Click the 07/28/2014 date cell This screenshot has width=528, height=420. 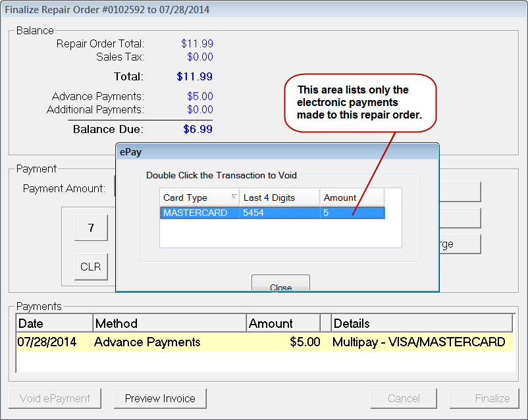click(x=47, y=342)
